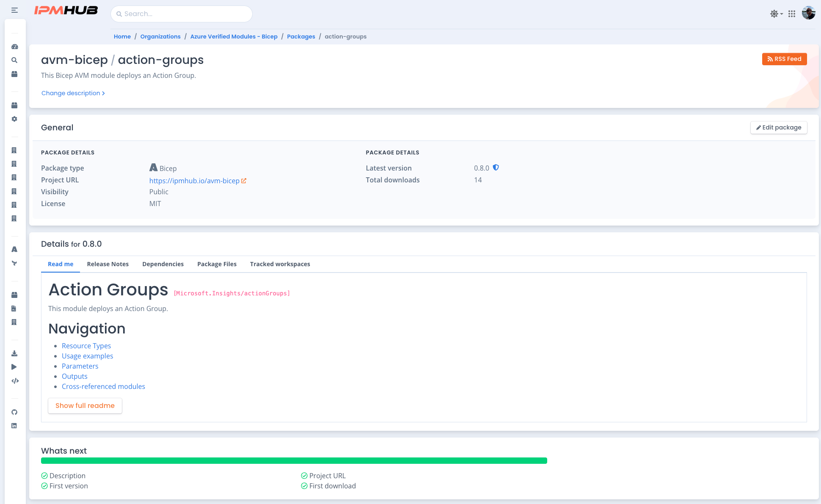This screenshot has width=821, height=504.
Task: Open the Package Files tab
Action: click(x=217, y=264)
